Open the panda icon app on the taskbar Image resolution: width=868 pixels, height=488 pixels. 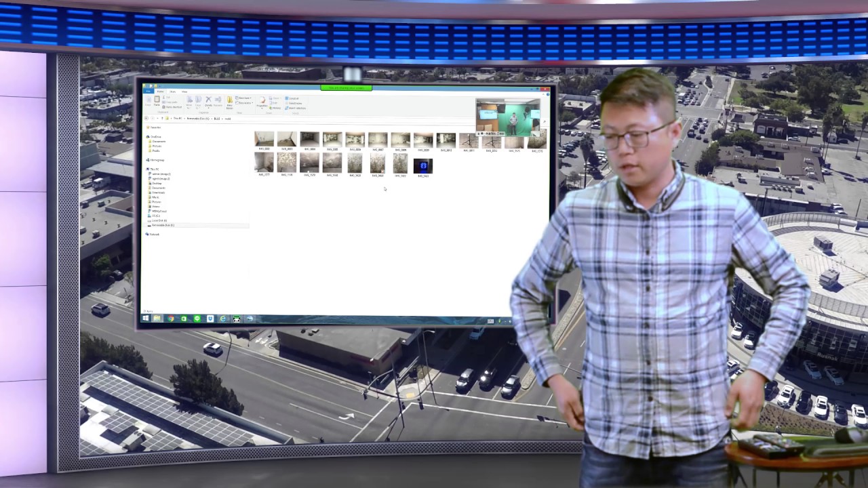tap(236, 319)
